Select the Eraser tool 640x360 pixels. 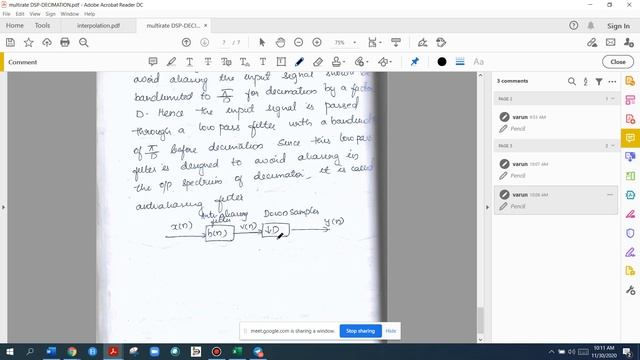pos(318,62)
